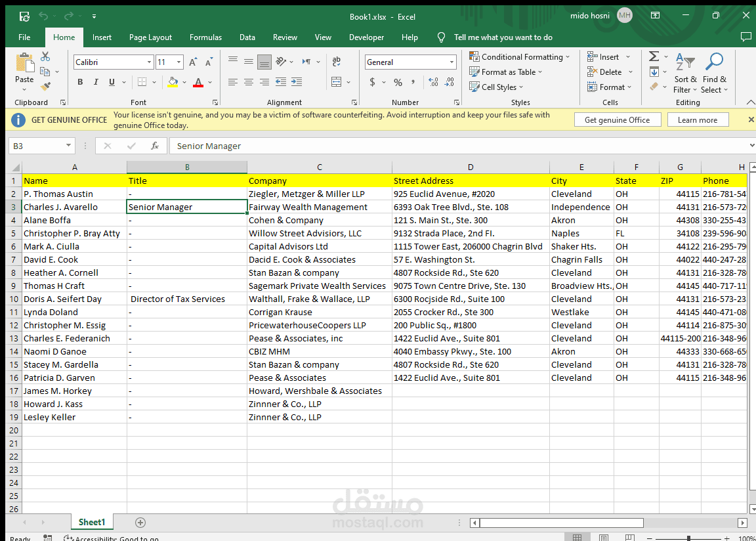Click the Undo arrow icon
Screen dimensions: 756x541
pos(43,16)
